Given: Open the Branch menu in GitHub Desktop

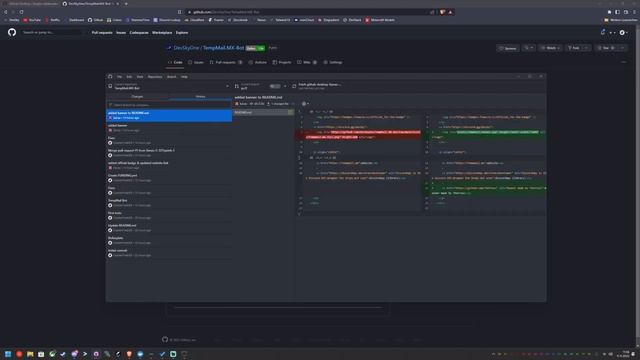Looking at the screenshot, I should pyautogui.click(x=171, y=77).
